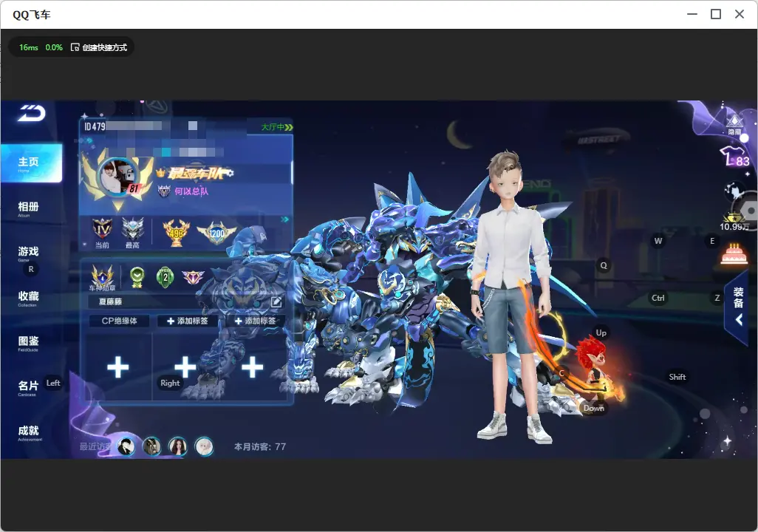The width and height of the screenshot is (758, 532).
Task: Click the W key overlay
Action: coord(658,241)
